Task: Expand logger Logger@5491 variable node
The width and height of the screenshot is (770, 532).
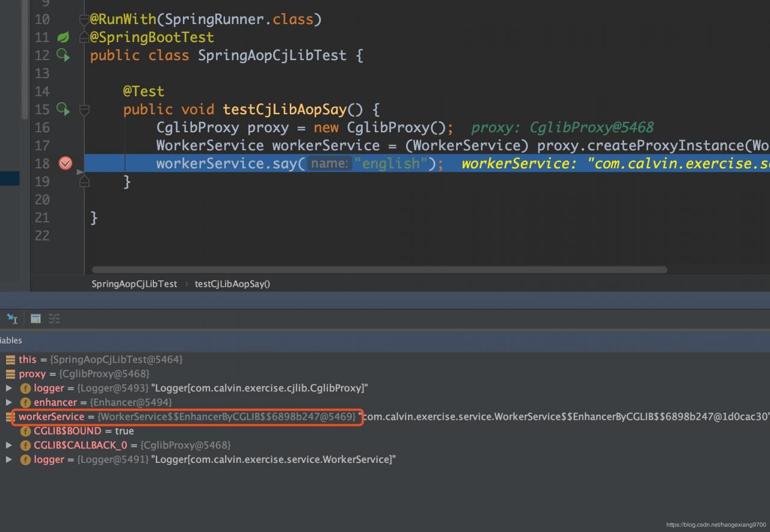Action: 9,459
